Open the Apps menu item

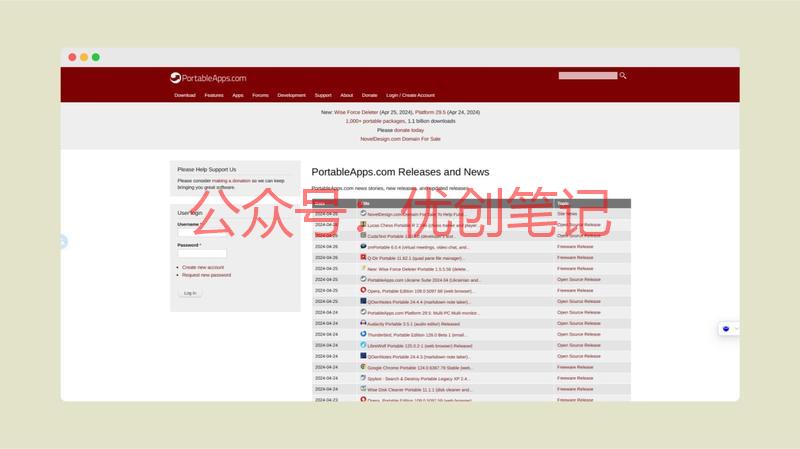(238, 95)
